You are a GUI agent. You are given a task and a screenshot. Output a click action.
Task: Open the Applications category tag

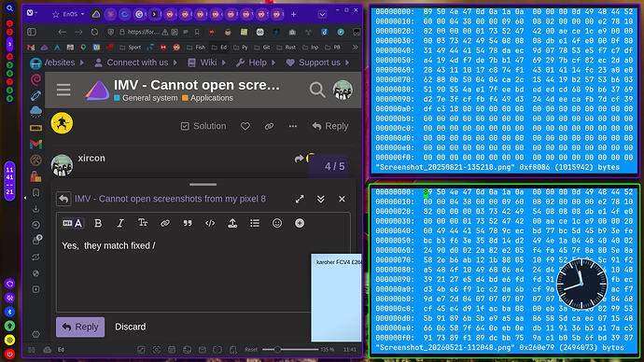(208, 98)
